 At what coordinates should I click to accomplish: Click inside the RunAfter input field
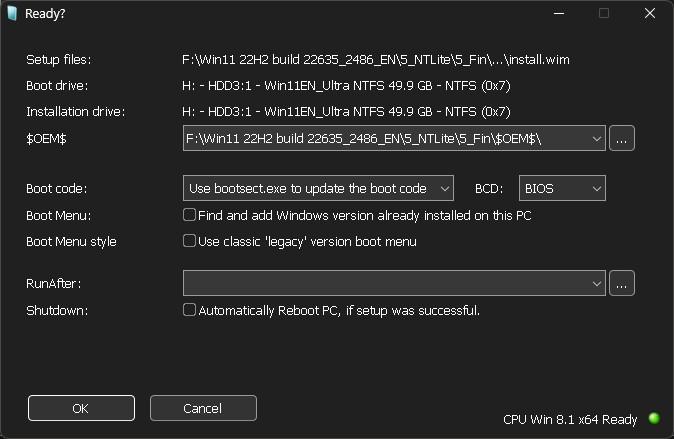pos(386,283)
